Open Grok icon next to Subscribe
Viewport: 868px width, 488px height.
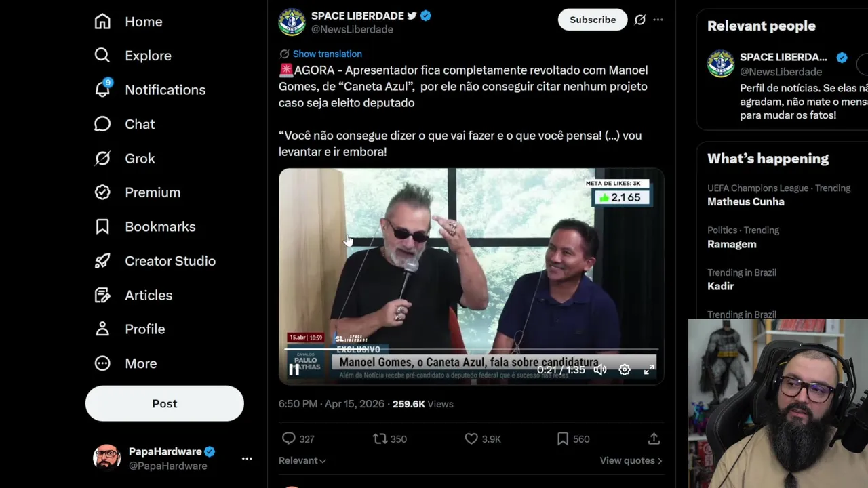coord(639,20)
